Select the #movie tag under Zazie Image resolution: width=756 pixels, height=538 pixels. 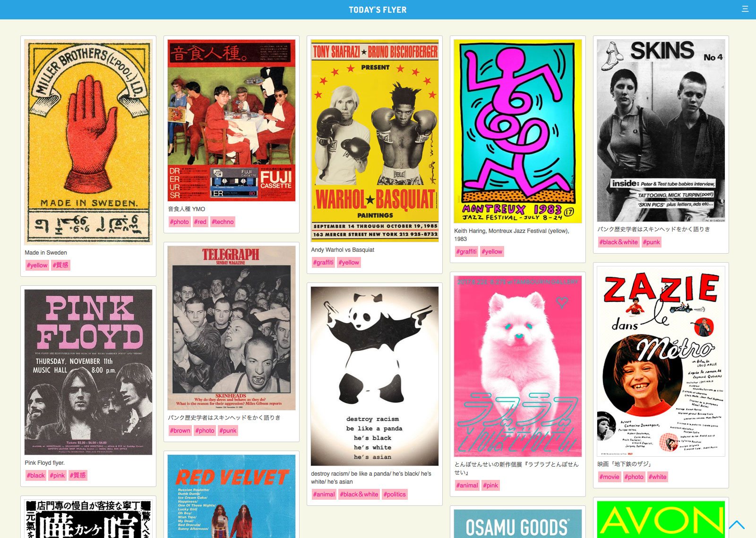(x=609, y=477)
